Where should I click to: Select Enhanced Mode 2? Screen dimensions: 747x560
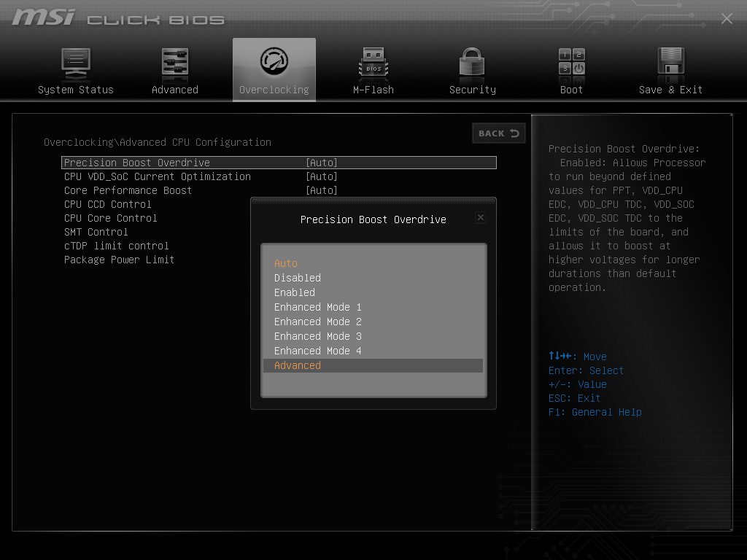(318, 322)
